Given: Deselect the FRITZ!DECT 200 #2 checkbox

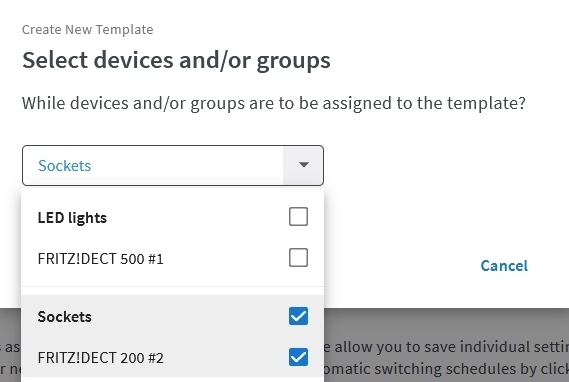Looking at the screenshot, I should tap(298, 357).
